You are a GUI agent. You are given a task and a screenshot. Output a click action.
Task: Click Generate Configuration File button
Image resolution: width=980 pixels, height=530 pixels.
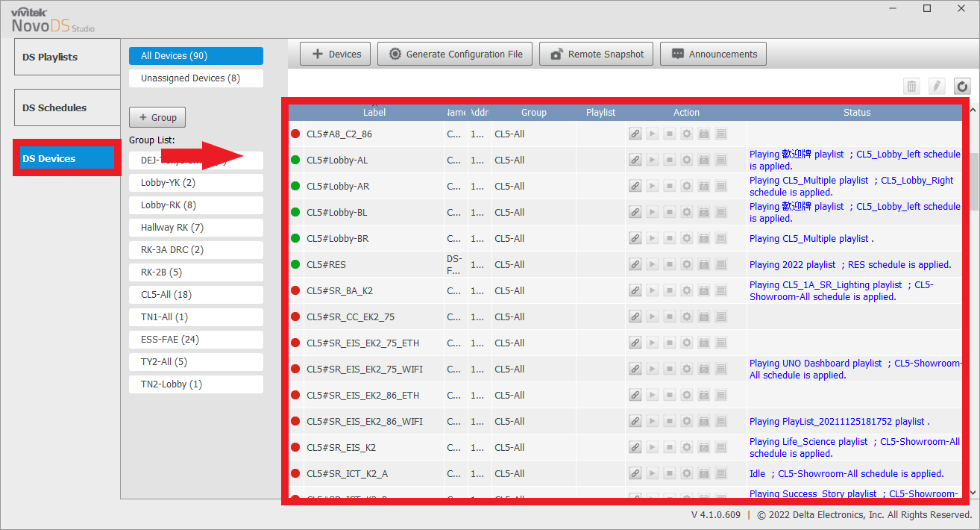(x=455, y=54)
